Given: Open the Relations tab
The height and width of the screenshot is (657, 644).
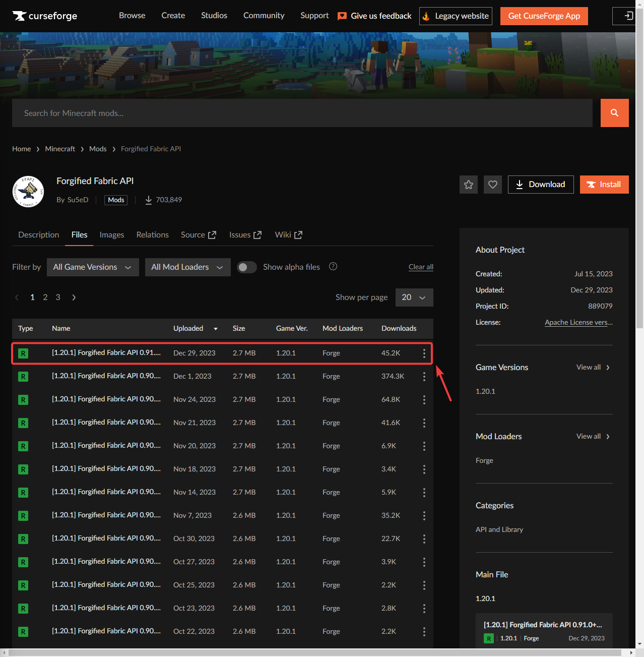Looking at the screenshot, I should click(x=152, y=235).
